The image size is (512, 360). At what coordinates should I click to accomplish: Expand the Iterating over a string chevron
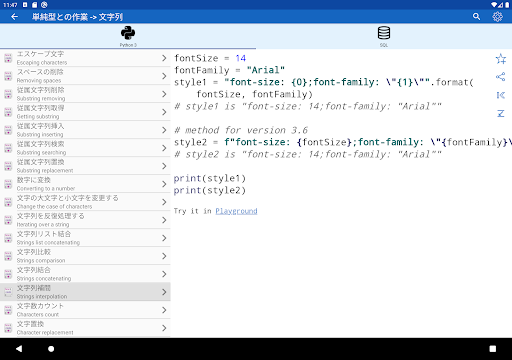coord(164,220)
